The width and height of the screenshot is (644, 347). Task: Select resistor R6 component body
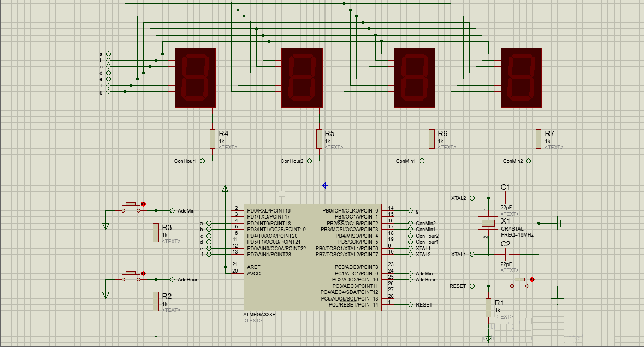[432, 139]
